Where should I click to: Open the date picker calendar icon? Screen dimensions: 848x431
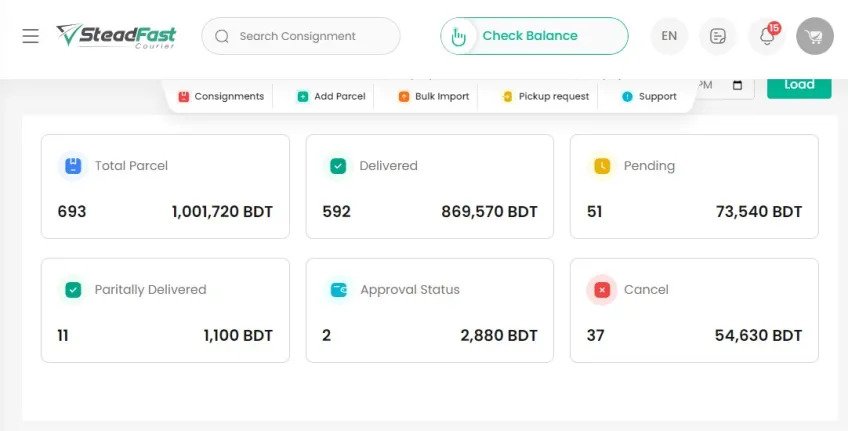(x=738, y=86)
